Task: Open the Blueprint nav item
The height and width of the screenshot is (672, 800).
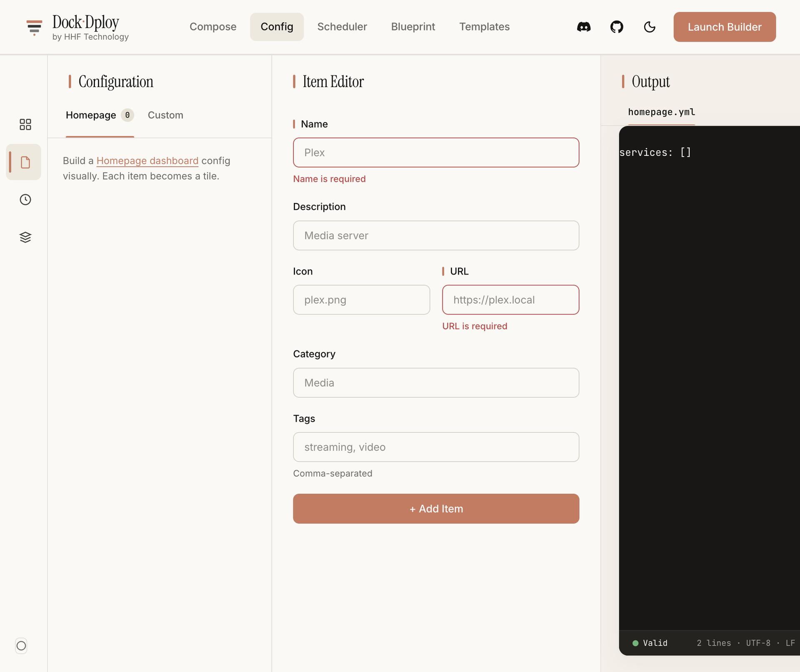Action: click(x=413, y=27)
